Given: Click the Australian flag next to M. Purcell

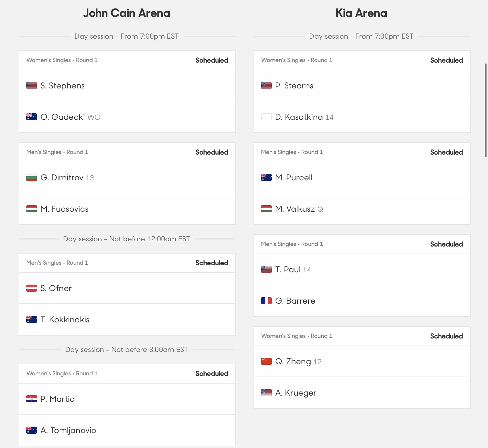Looking at the screenshot, I should click(x=266, y=177).
